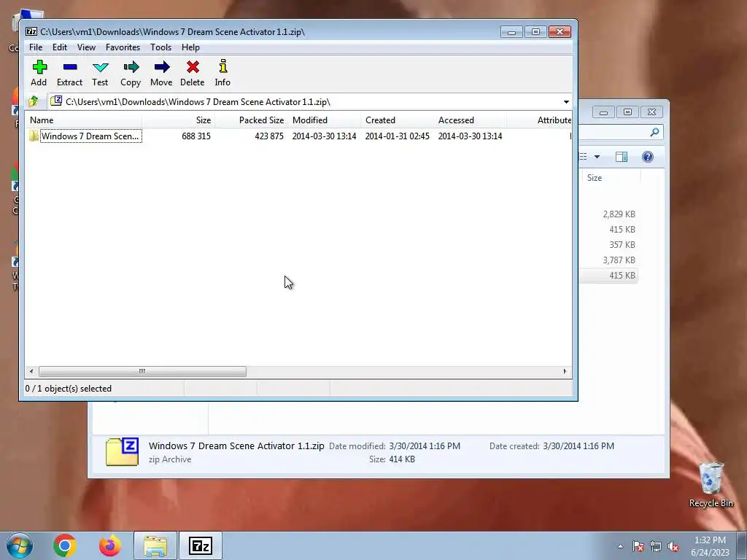
Task: Click the 3,787 KB entry in Explorer
Action: pyautogui.click(x=619, y=260)
